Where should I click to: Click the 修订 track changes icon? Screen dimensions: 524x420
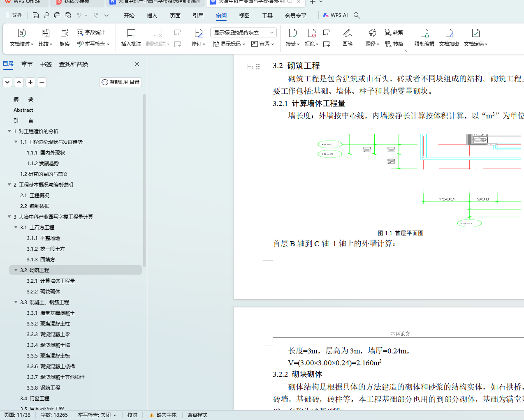click(x=198, y=37)
